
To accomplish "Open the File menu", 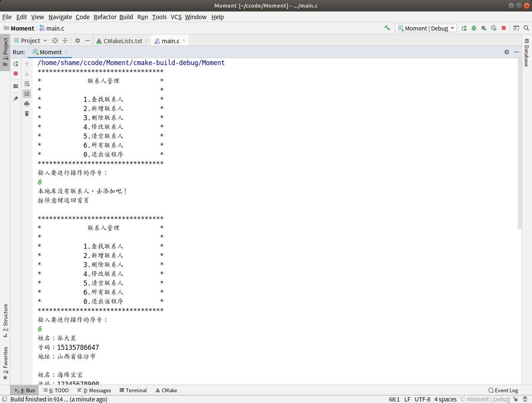I will point(7,17).
